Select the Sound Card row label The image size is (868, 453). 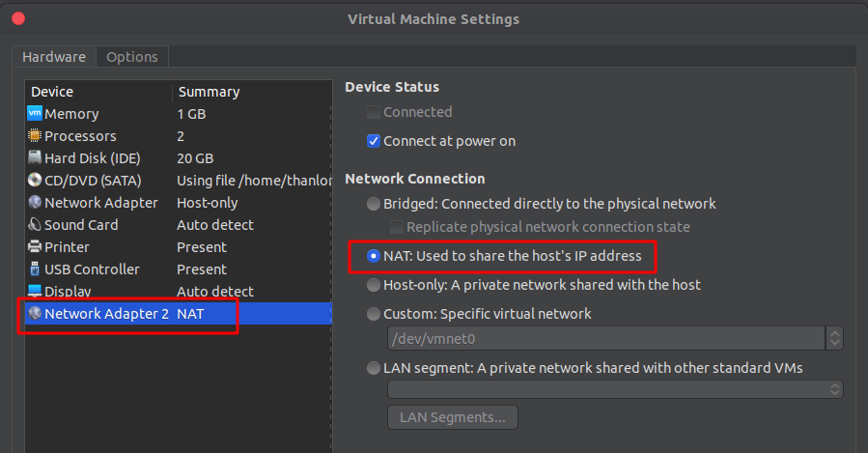[x=81, y=225]
